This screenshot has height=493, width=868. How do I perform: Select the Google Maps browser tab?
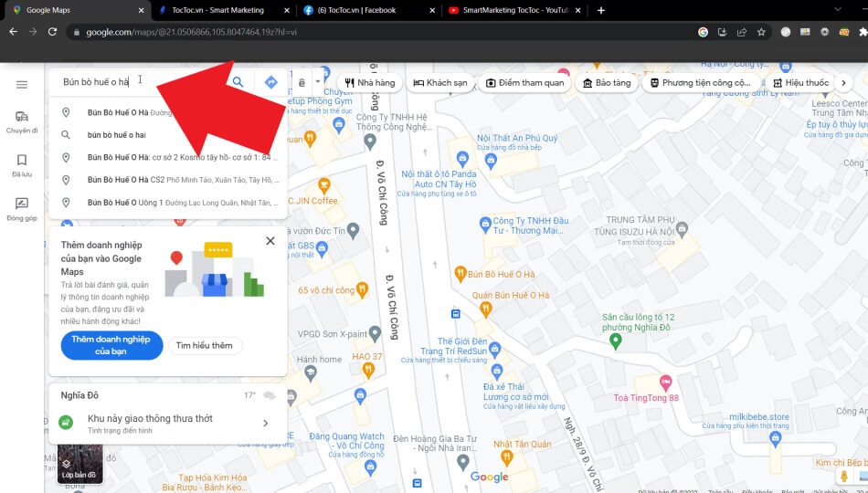point(79,10)
